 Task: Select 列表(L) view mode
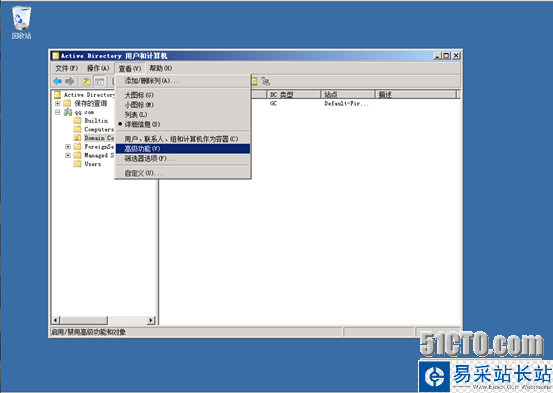tap(183, 115)
